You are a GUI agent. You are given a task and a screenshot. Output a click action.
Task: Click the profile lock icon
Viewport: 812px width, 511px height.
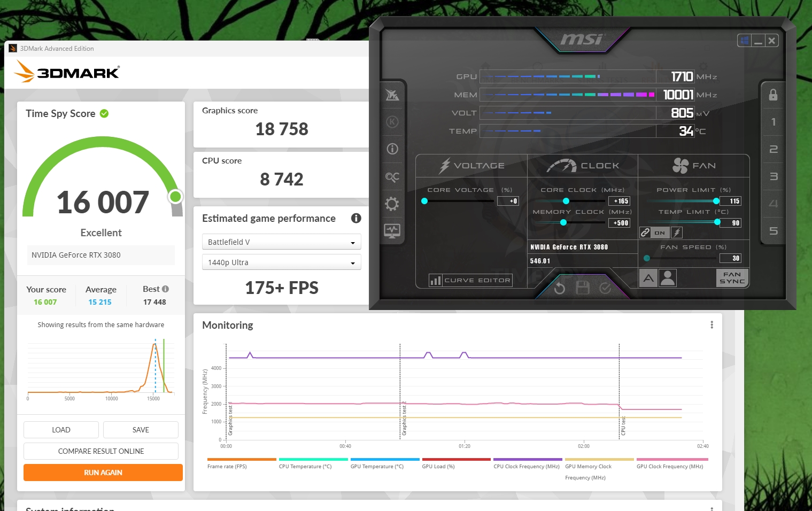[x=773, y=95]
